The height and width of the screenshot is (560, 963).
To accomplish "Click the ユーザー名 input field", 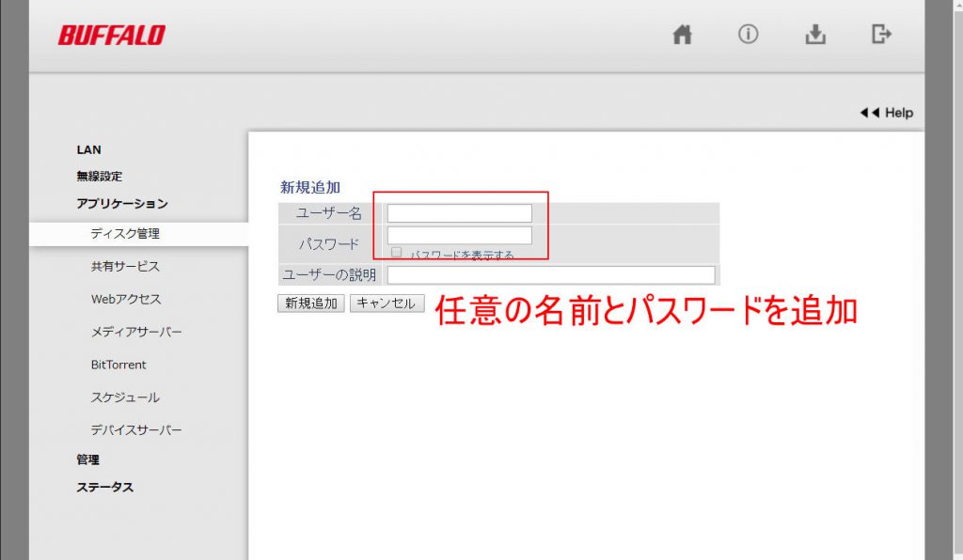I will click(460, 213).
